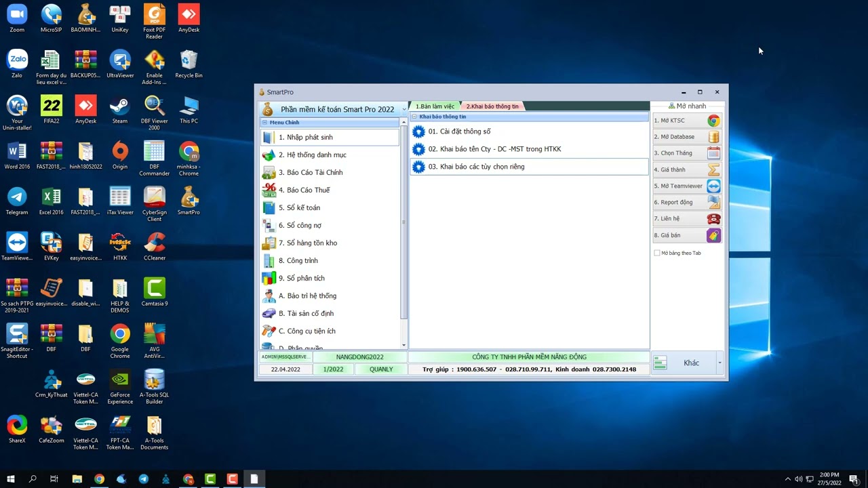Expand the Khác button dropdown arrow
Image resolution: width=868 pixels, height=488 pixels.
tap(719, 363)
